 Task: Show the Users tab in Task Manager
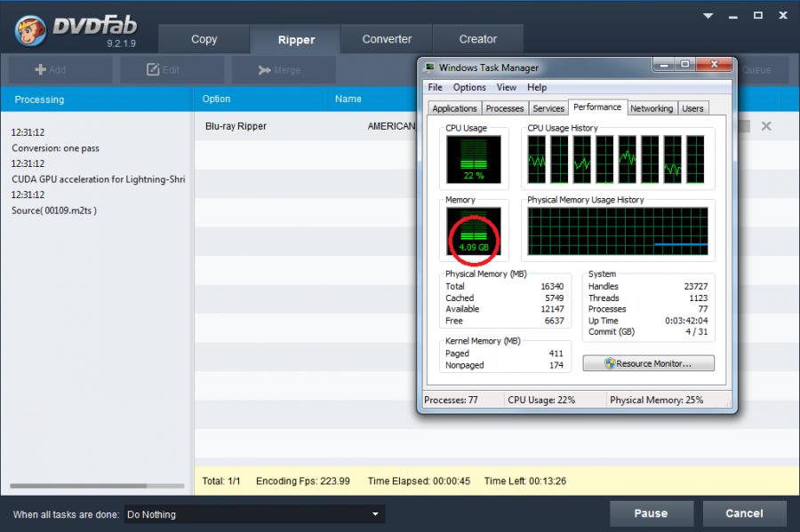(x=692, y=108)
